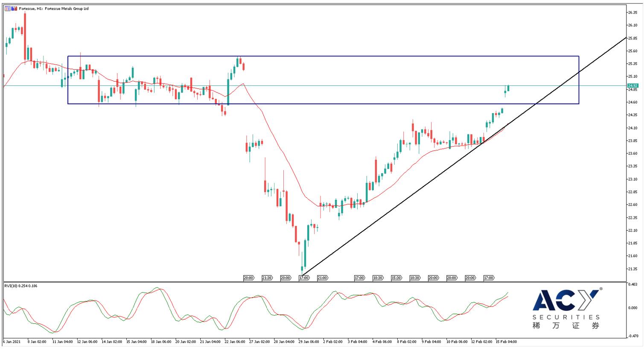Click the 23.85 price axis label
Screen dimensions: 644x349
point(632,141)
